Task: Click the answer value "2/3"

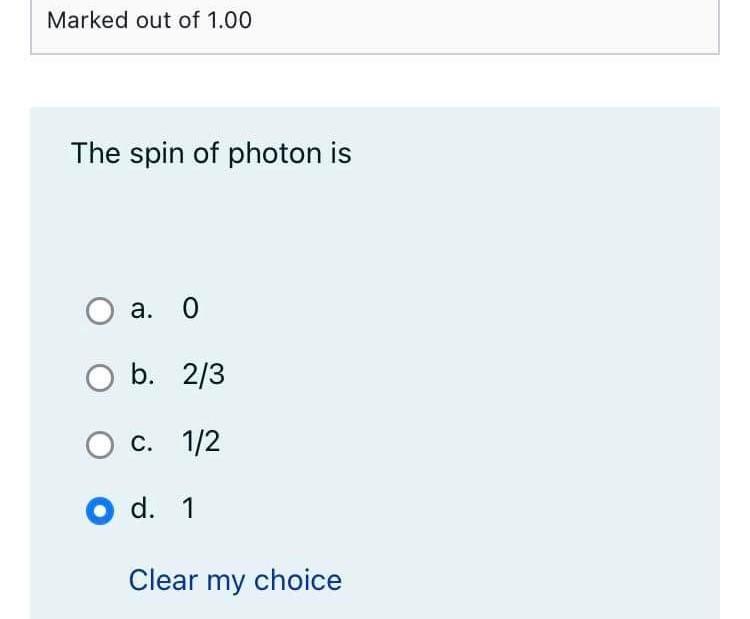Action: [204, 376]
